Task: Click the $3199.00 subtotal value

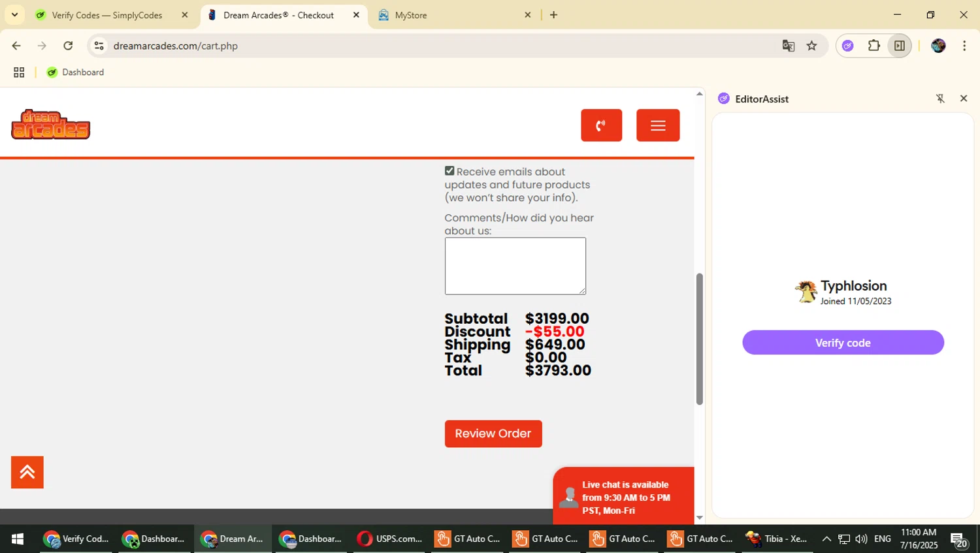Action: tap(557, 319)
